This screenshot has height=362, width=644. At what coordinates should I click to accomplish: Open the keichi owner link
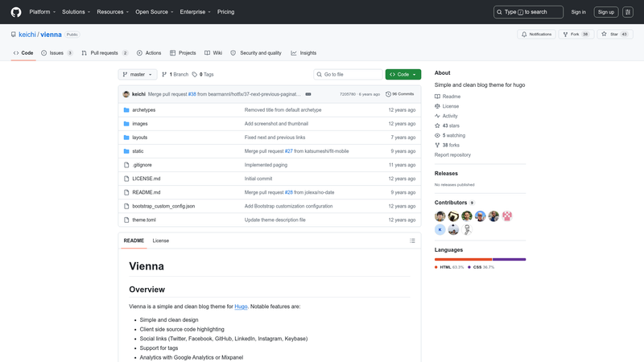(x=27, y=35)
